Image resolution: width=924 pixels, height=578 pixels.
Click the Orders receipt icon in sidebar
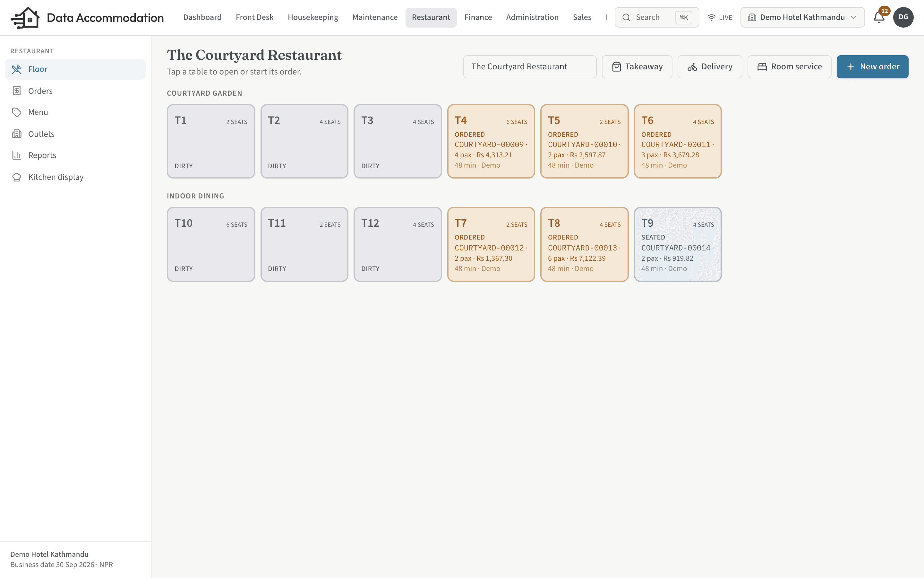point(16,91)
